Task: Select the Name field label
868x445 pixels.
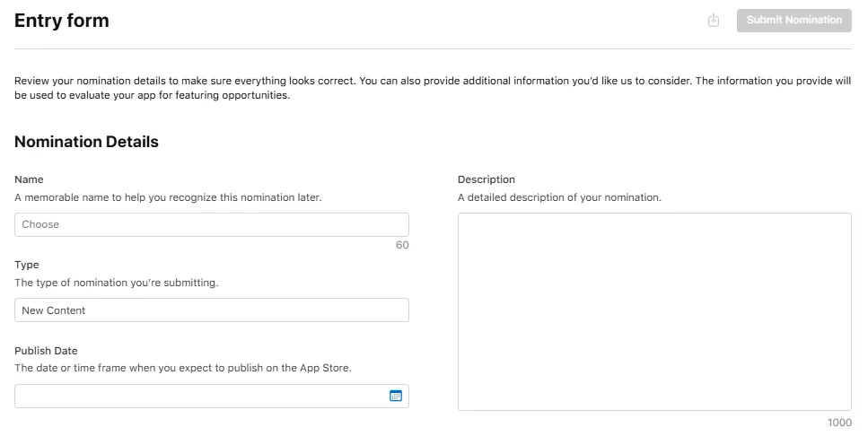Action: [x=29, y=179]
